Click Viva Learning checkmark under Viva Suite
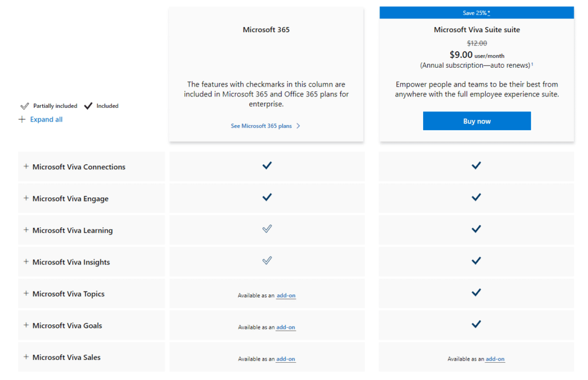 (x=476, y=229)
